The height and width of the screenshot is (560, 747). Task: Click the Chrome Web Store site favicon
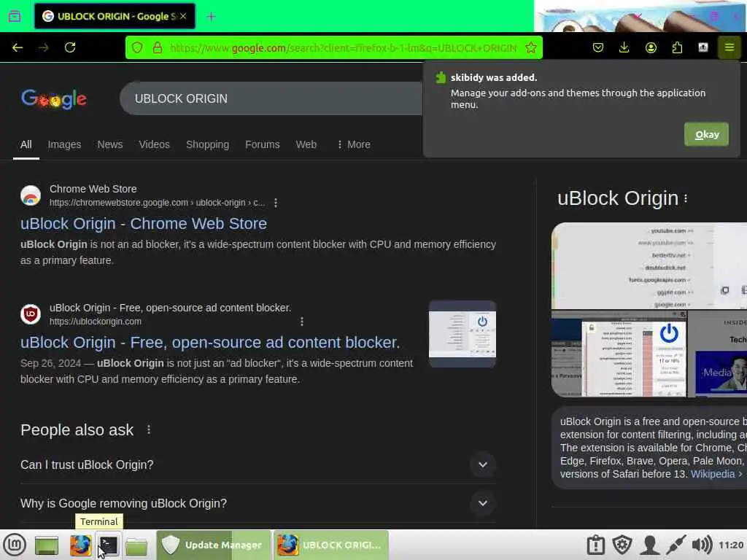31,195
